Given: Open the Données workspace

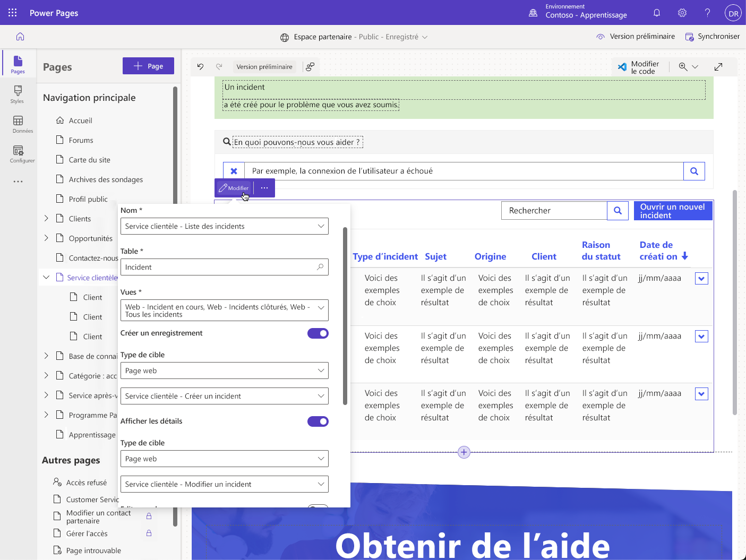Looking at the screenshot, I should pos(18,124).
